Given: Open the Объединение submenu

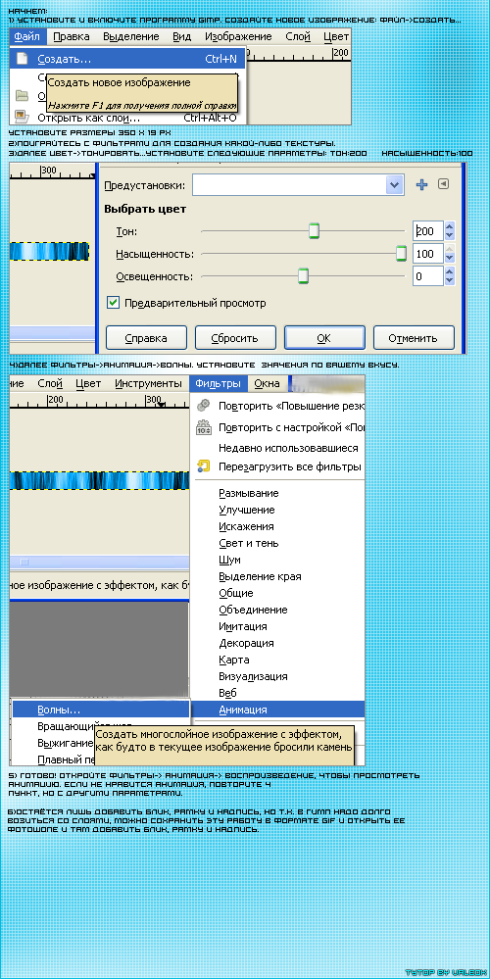Looking at the screenshot, I should (x=253, y=610).
